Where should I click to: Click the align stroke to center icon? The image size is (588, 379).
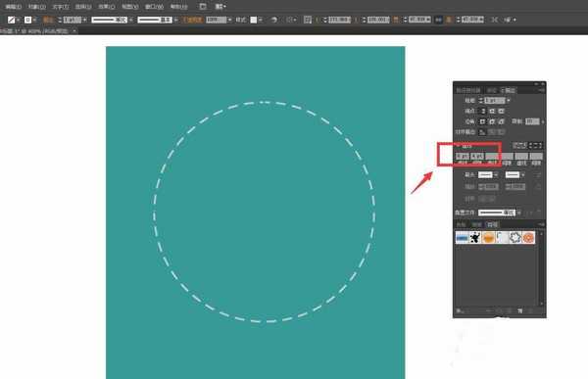483,132
